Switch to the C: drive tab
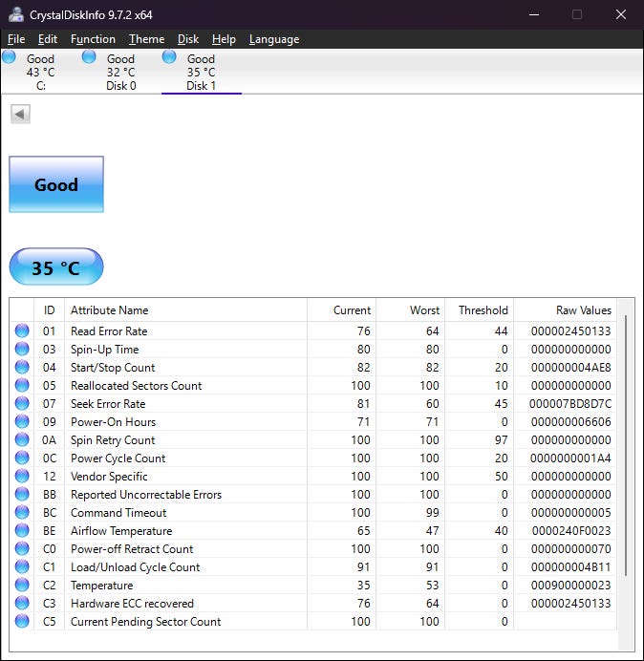The width and height of the screenshot is (644, 661). (x=40, y=73)
